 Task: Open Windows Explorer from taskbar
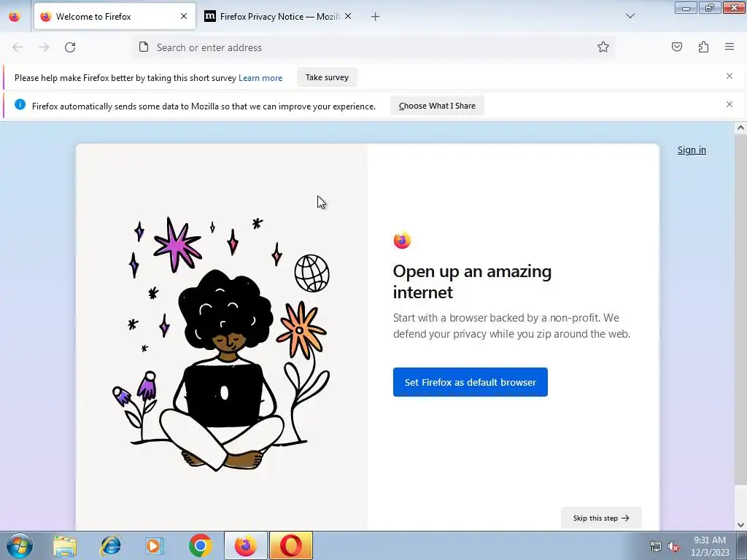pos(65,546)
